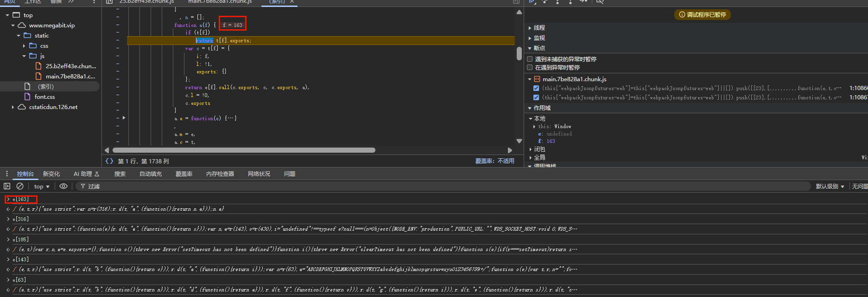Switch to the 控制台 tab
Viewport: 868px width, 297px height.
coord(25,174)
